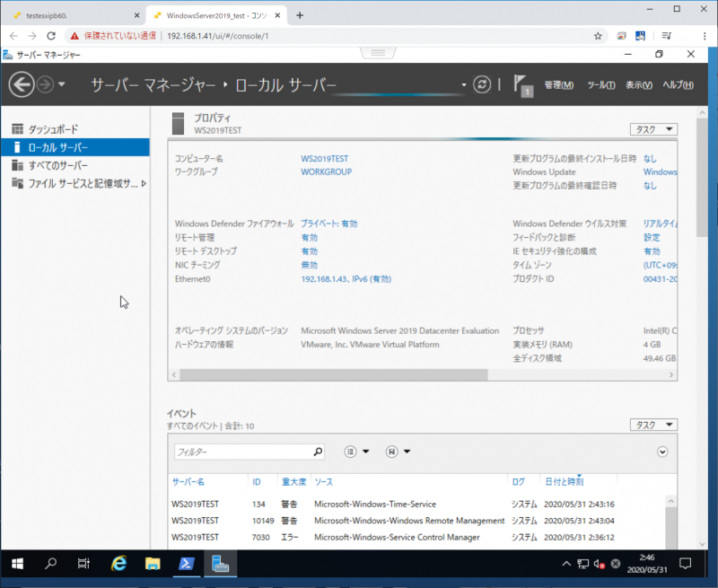Select ファイル サービスと記憶域 in the sidebar
Image resolution: width=718 pixels, height=588 pixels.
tap(75, 184)
